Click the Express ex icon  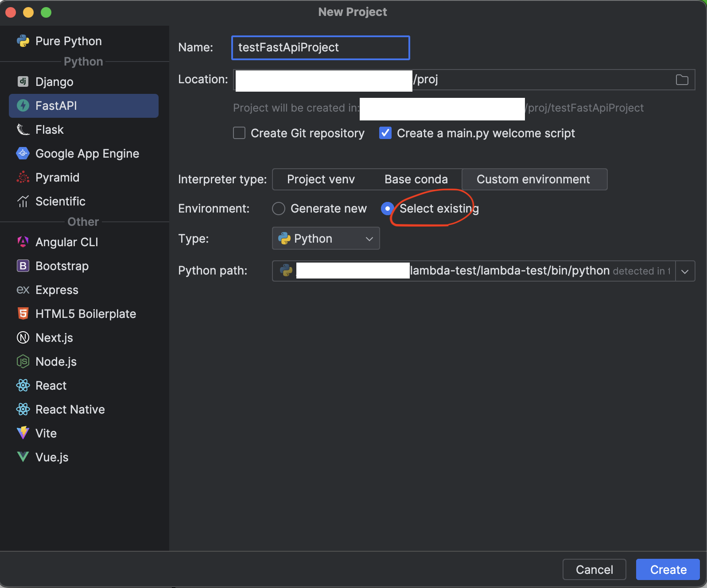(x=23, y=290)
